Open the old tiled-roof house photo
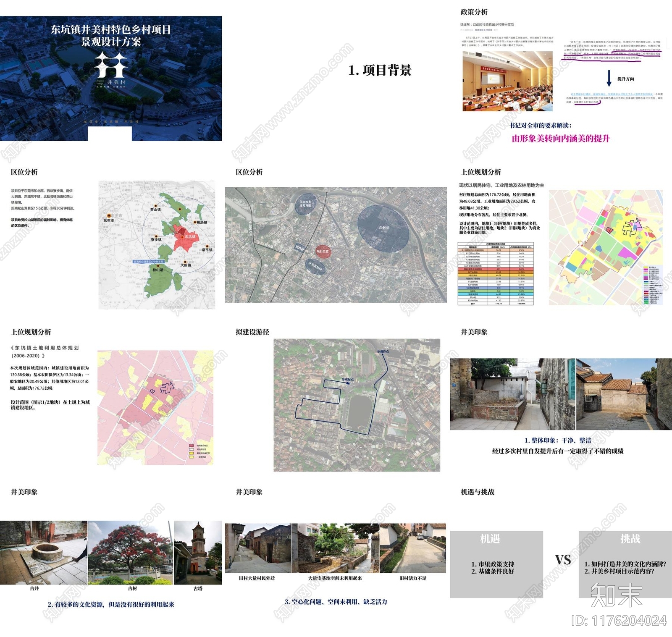Viewport: 672px width, 637px height. click(624, 394)
